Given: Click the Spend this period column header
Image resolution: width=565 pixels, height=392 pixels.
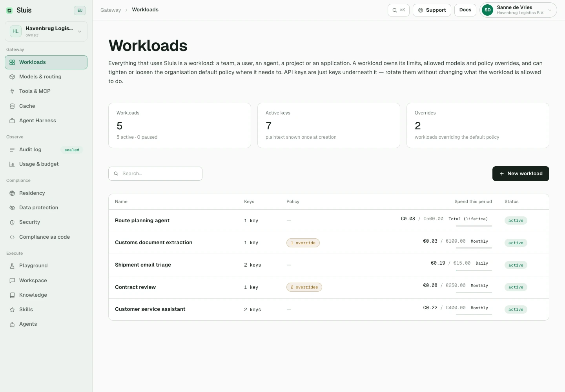Looking at the screenshot, I should 473,202.
